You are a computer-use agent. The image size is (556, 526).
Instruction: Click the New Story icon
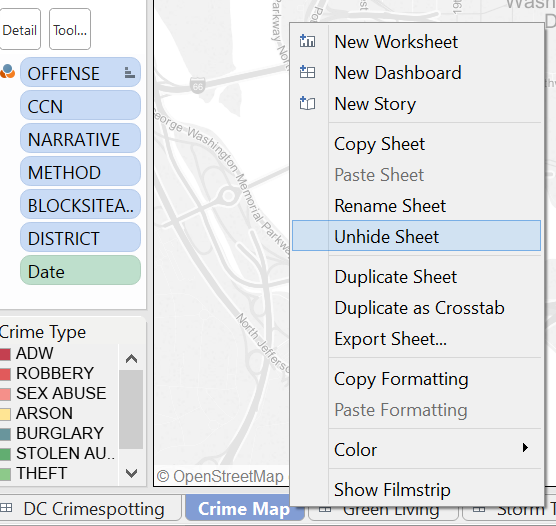point(307,103)
